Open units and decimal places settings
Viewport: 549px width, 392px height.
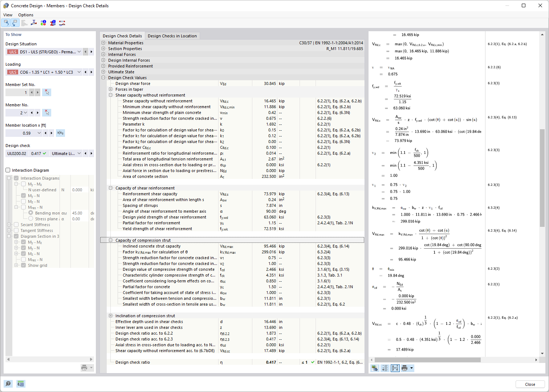(21, 384)
